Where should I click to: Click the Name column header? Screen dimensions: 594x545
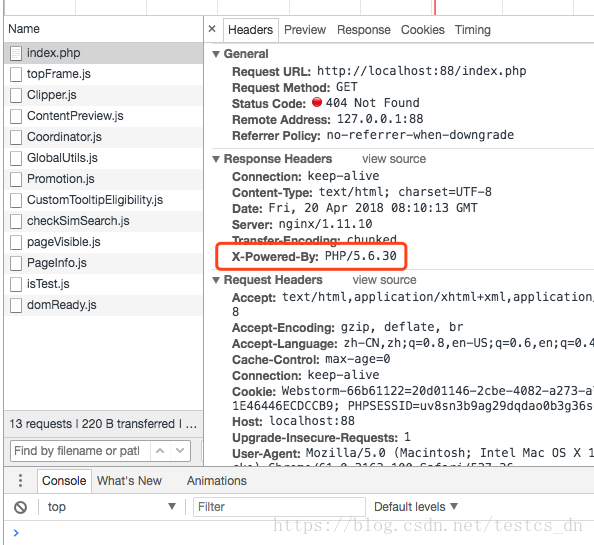pyautogui.click(x=104, y=29)
